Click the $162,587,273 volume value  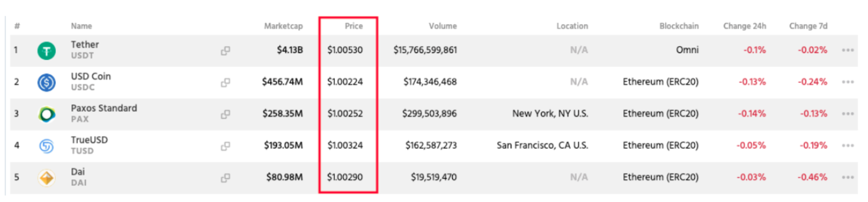[431, 146]
